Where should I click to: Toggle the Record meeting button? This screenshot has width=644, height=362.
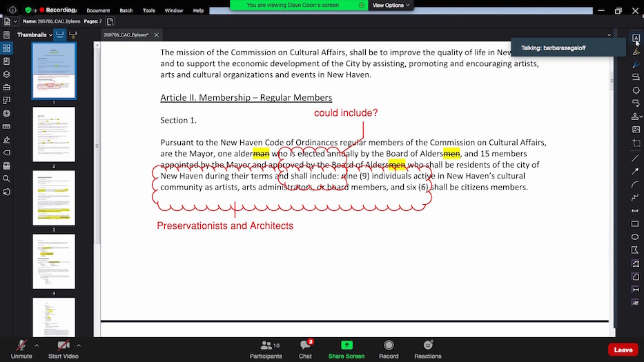point(389,350)
